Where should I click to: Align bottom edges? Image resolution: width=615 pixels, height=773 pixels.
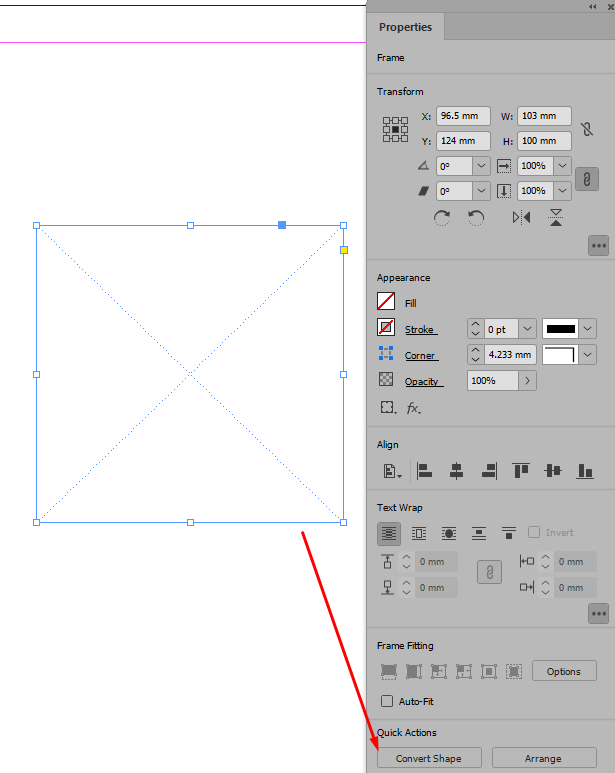pyautogui.click(x=585, y=471)
